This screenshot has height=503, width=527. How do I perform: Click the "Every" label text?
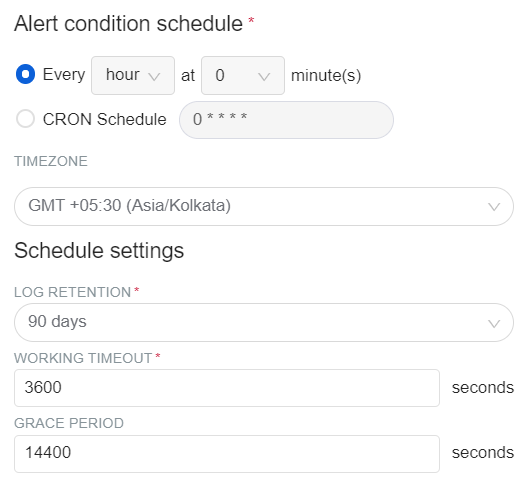[64, 75]
